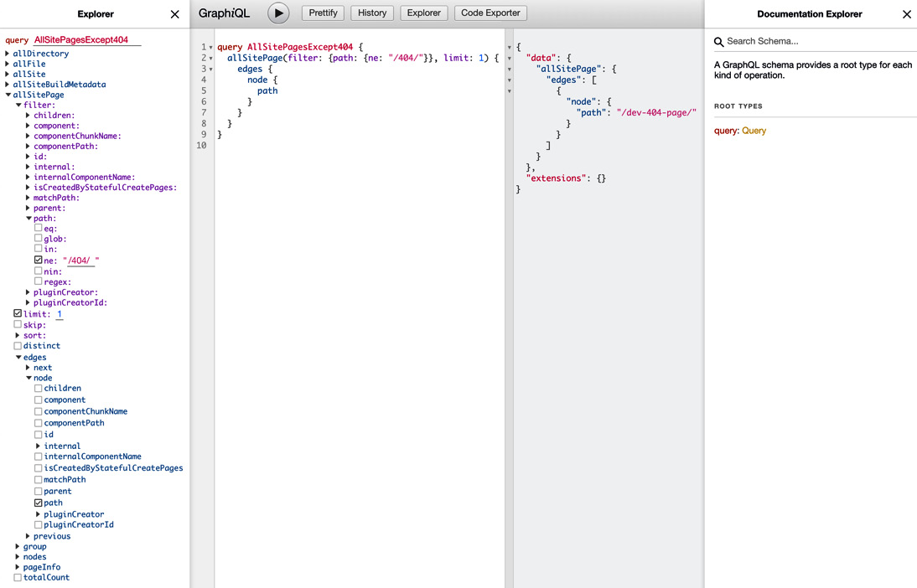Expand the pageInfo tree item
This screenshot has width=917, height=588.
tap(18, 566)
